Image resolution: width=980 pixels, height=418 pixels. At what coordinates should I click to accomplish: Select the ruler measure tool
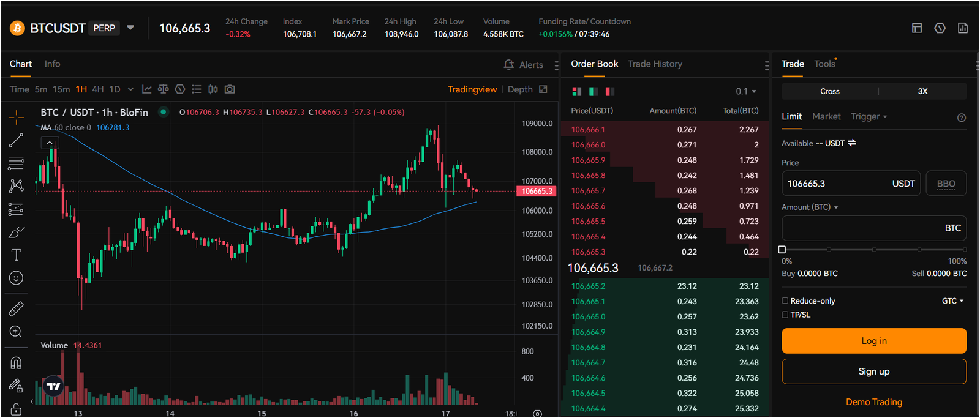pos(17,308)
